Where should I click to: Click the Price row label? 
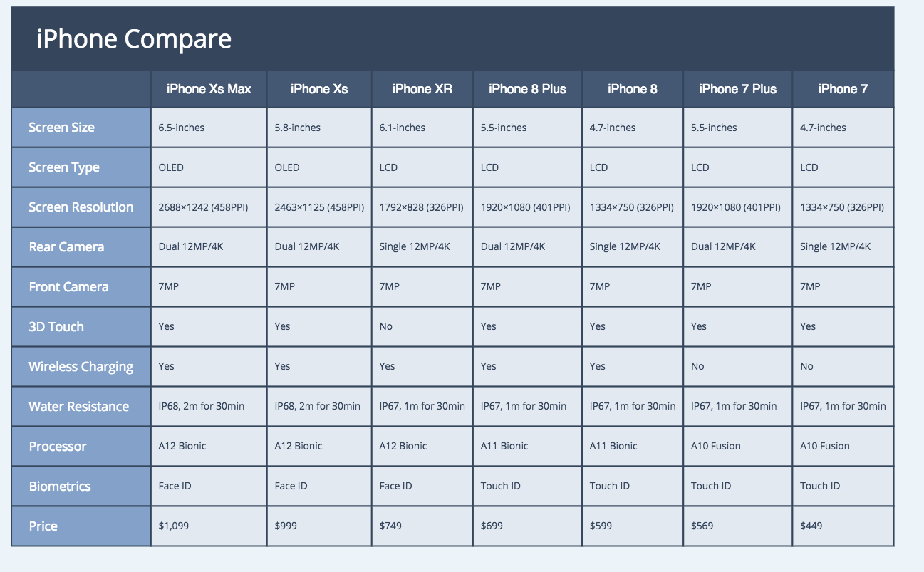tap(43, 526)
